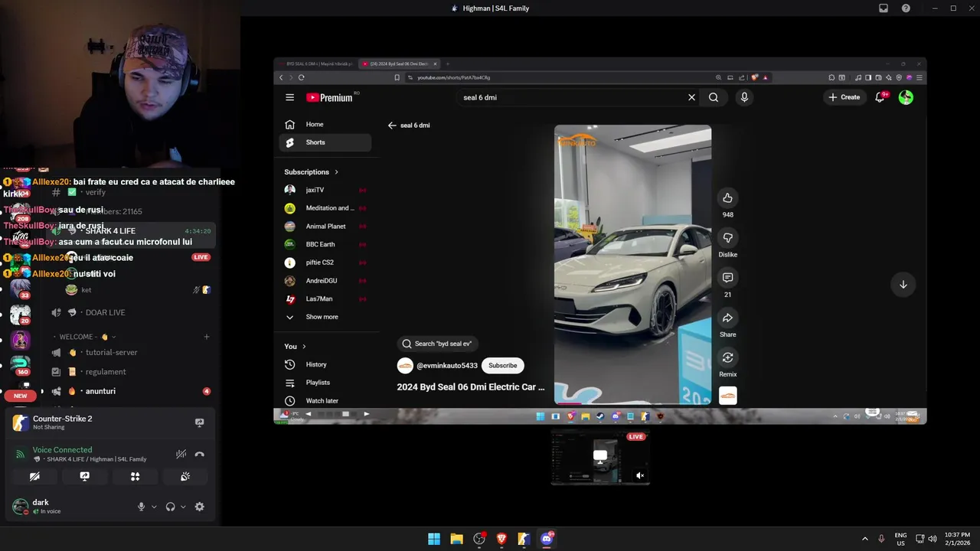Open the streamed browser's main menu
Viewport: 980px width, 551px height.
coord(920,77)
